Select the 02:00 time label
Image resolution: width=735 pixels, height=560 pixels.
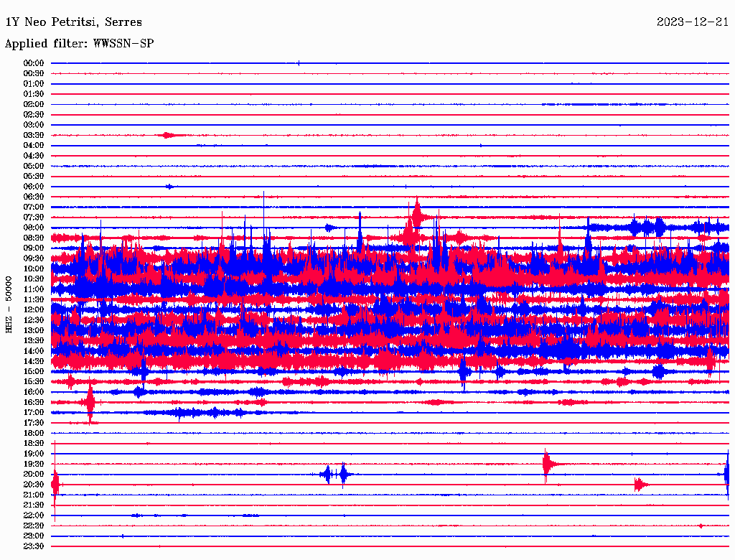[x=34, y=104]
